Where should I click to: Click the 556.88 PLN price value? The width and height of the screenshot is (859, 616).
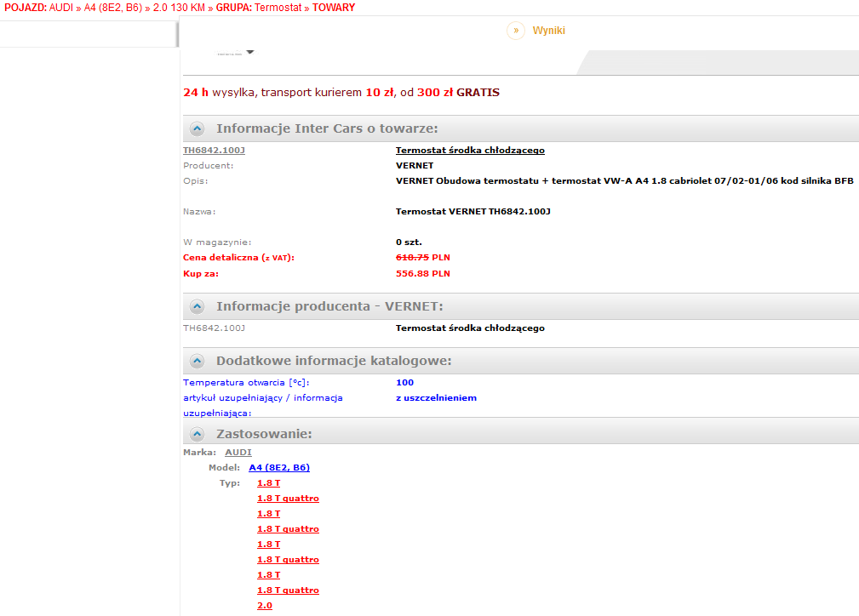coord(423,274)
